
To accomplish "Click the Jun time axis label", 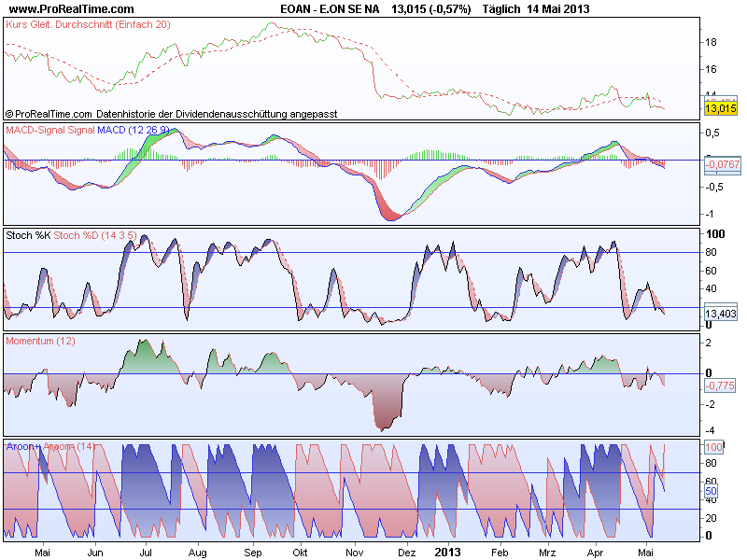I will click(95, 553).
